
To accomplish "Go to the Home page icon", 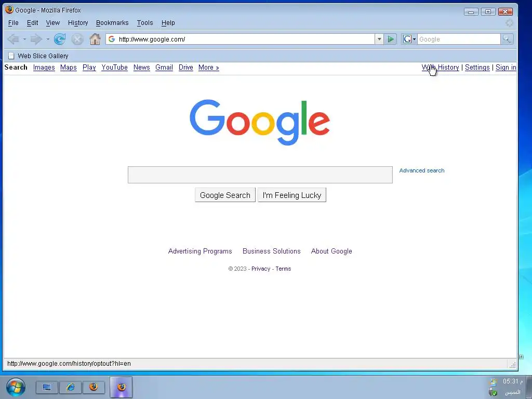I will (x=95, y=39).
